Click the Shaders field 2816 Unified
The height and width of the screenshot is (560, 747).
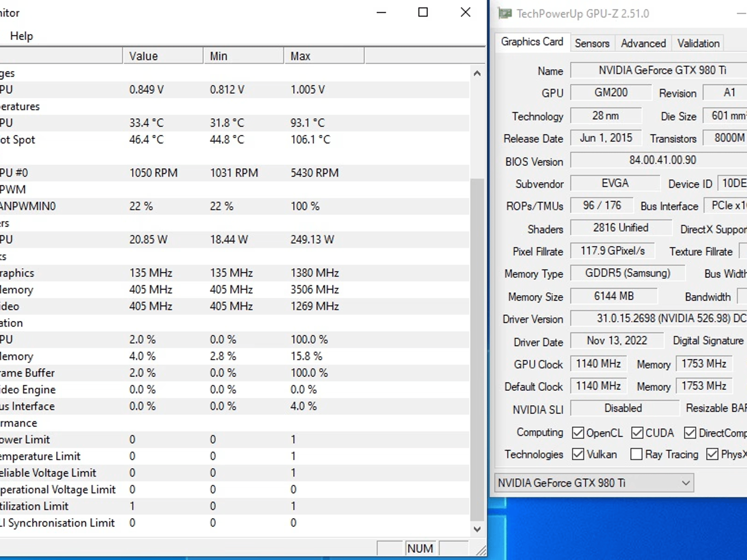coord(621,228)
